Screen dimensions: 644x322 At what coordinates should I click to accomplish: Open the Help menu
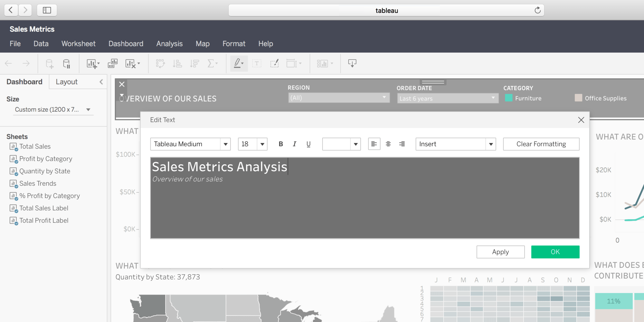pos(266,43)
